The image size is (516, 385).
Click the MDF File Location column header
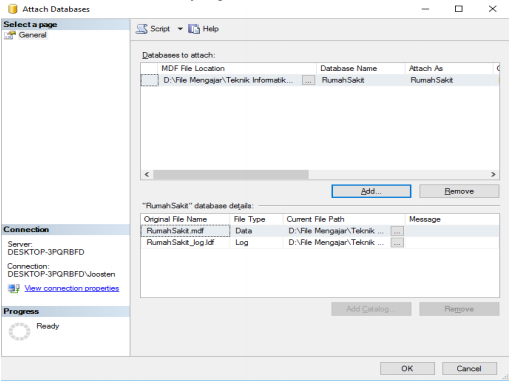point(236,68)
